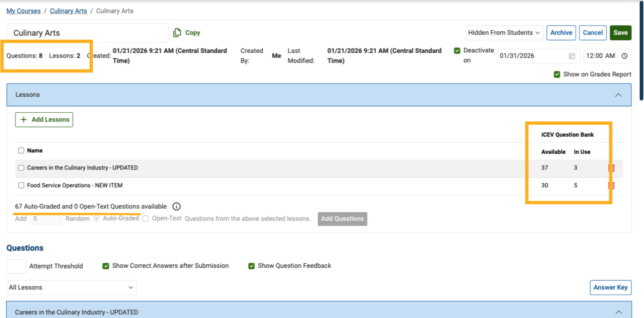
Task: Open the All Lessons filter dropdown
Action: 71,287
